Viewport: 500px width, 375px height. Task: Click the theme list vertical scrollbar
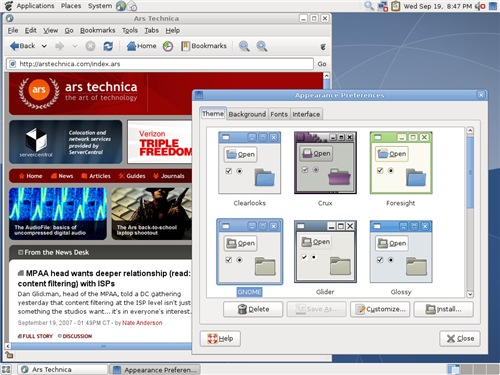coord(470,212)
